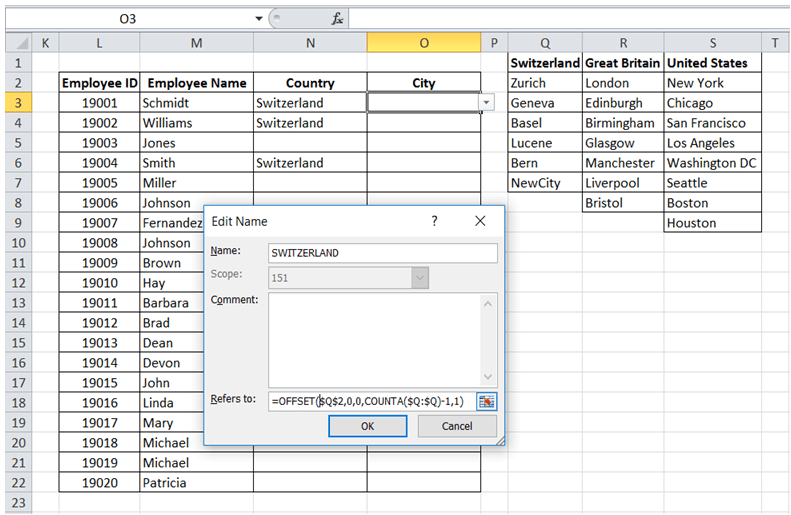The image size is (791, 515).
Task: Click the Name Box showing O3
Action: 128,19
